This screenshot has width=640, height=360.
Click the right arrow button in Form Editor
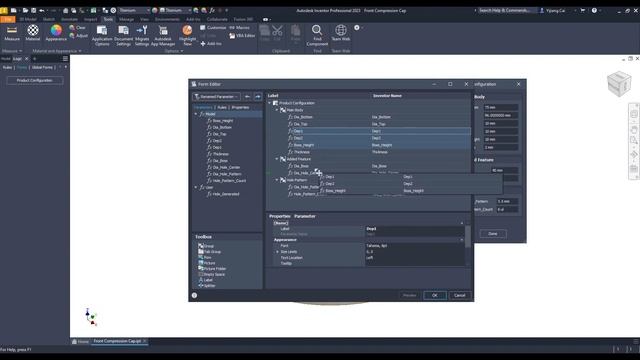pyautogui.click(x=258, y=97)
